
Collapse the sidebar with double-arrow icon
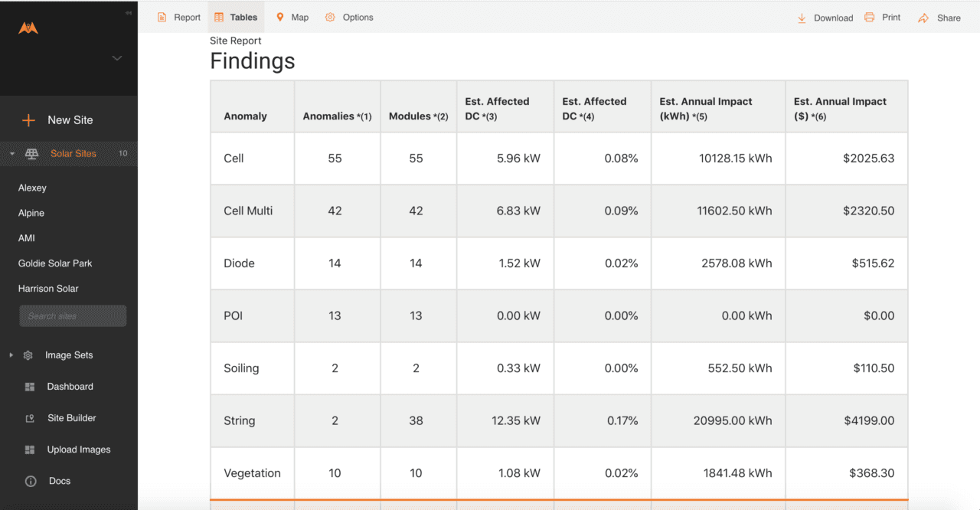(x=128, y=13)
